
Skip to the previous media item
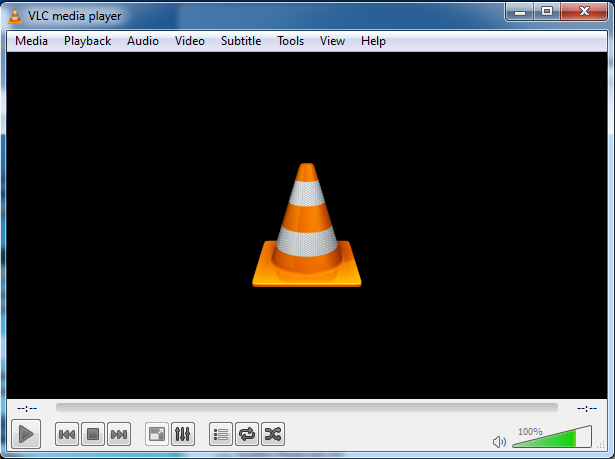pyautogui.click(x=67, y=434)
